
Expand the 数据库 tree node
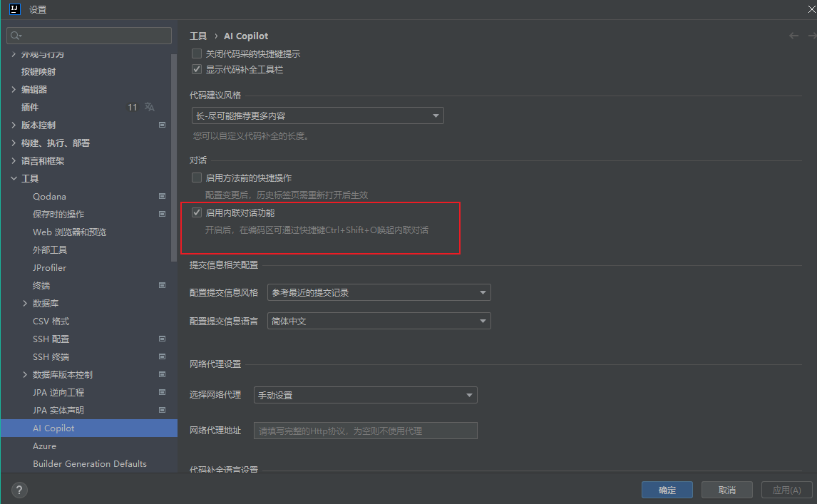click(25, 304)
